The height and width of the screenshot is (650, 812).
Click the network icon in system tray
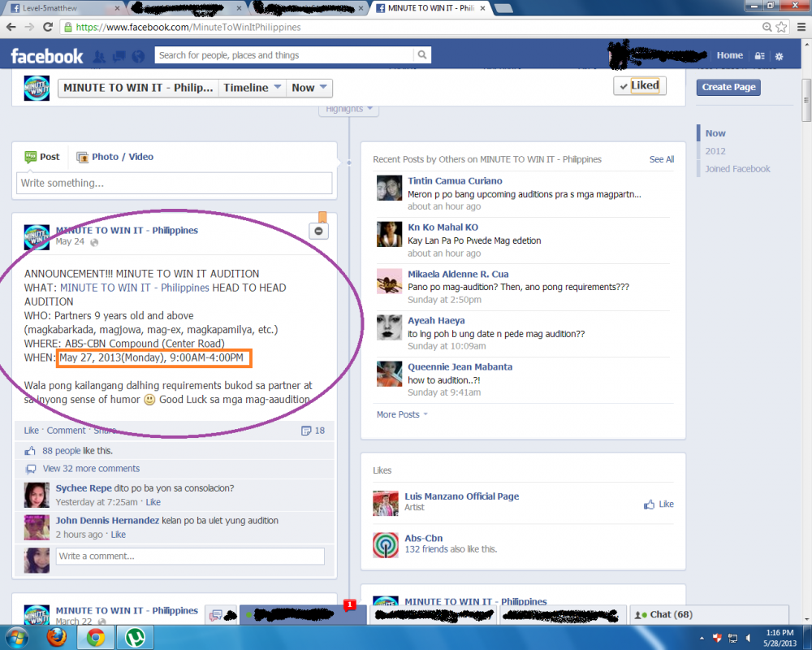[x=732, y=638]
